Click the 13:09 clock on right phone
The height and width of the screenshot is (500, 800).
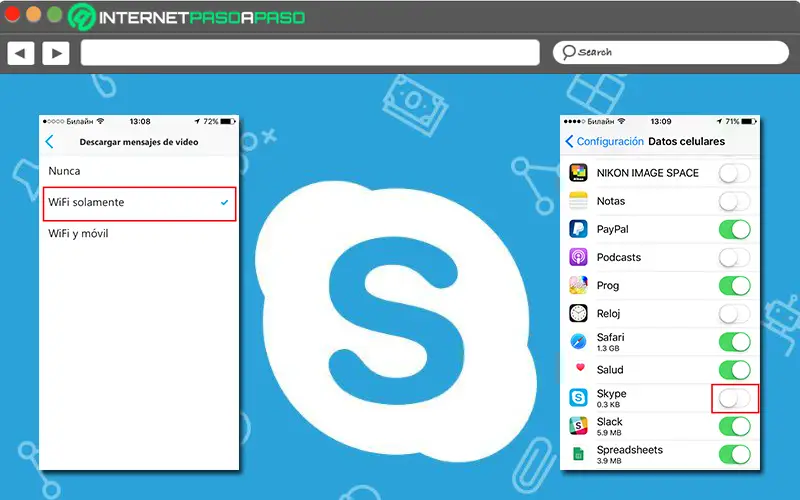click(661, 121)
